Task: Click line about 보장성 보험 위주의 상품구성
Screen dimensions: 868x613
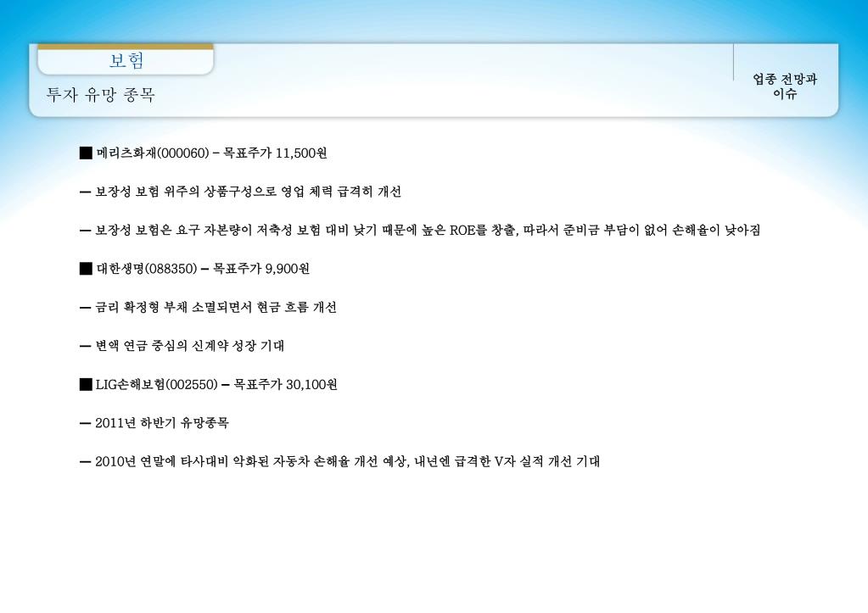Action: click(x=240, y=192)
